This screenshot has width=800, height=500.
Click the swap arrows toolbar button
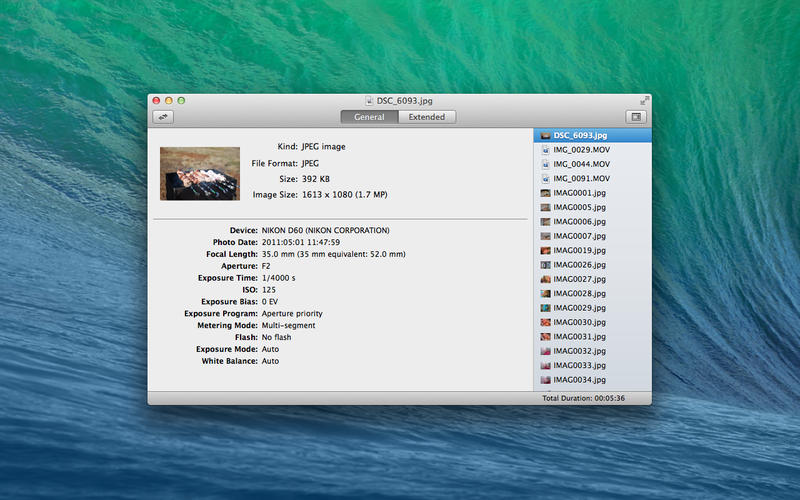162,117
